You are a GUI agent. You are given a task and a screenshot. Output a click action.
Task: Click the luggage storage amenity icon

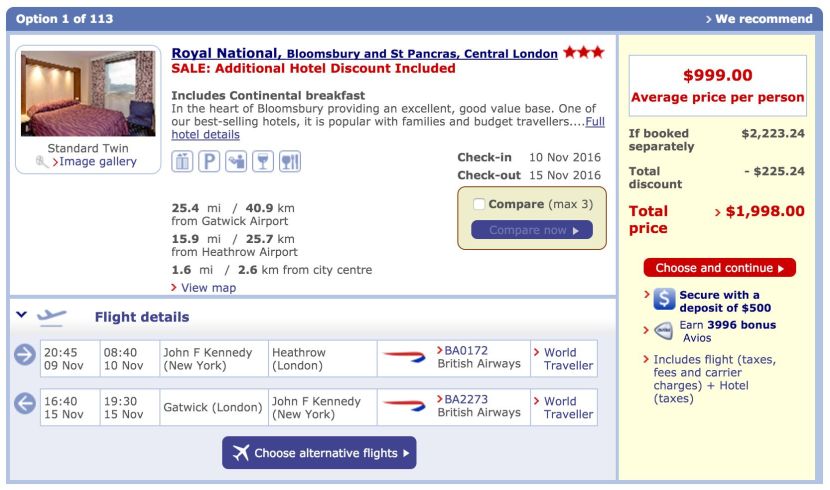tap(182, 161)
